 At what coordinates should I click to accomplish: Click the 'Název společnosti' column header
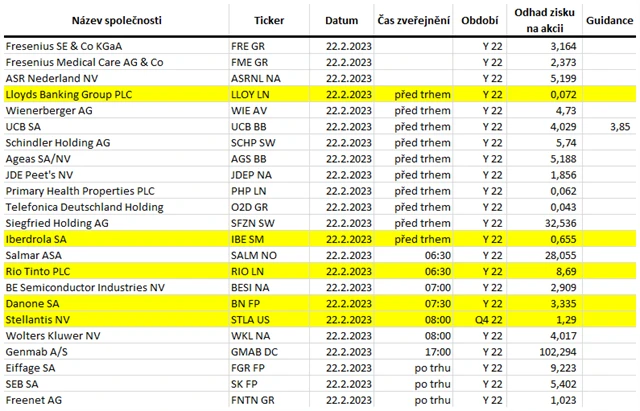point(117,20)
